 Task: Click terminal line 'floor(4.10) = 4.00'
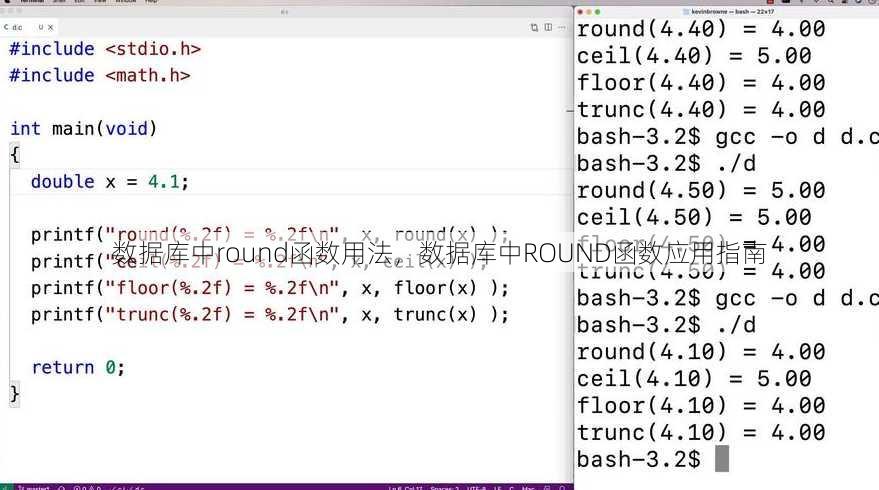click(701, 406)
